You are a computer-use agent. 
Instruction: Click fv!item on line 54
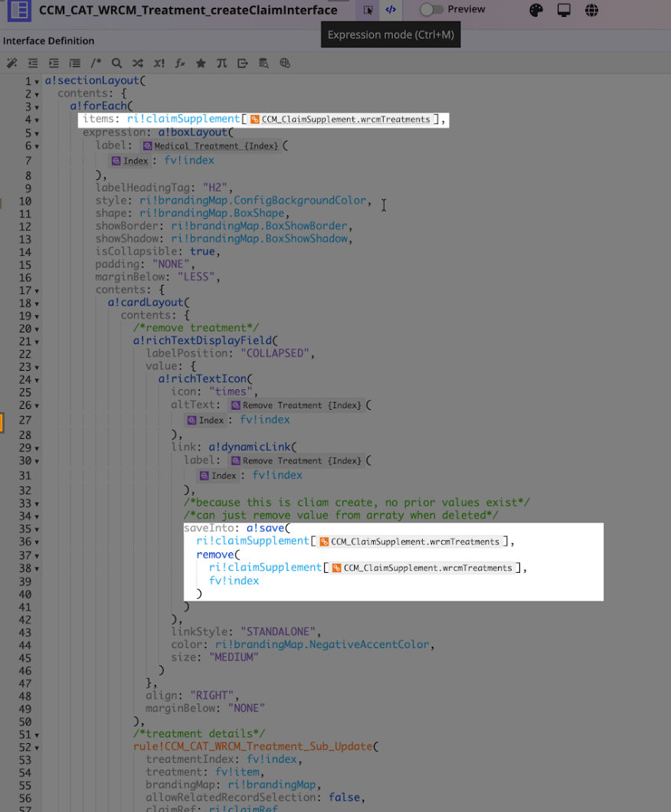tap(237, 772)
